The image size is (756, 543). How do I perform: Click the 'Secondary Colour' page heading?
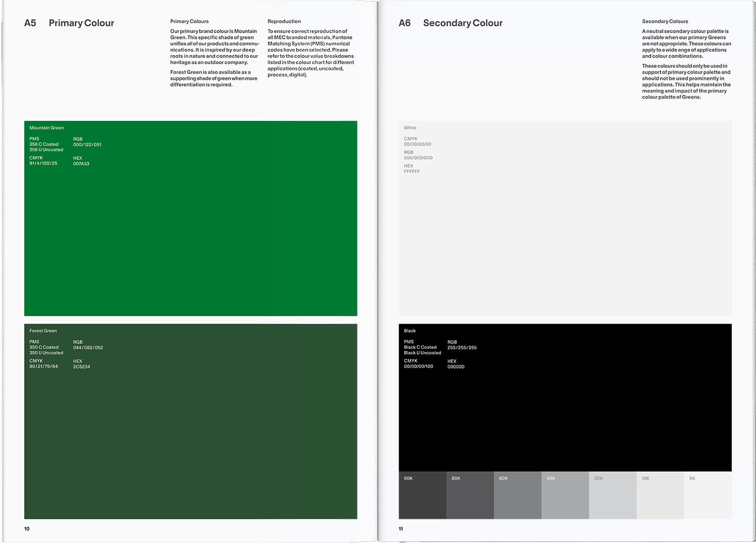(463, 23)
